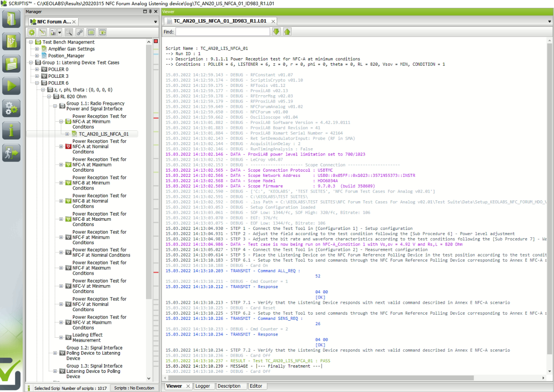Image resolution: width=554 pixels, height=392 pixels.
Task: Expand NFC-A at Nominal Conditions test node
Action: click(x=61, y=146)
